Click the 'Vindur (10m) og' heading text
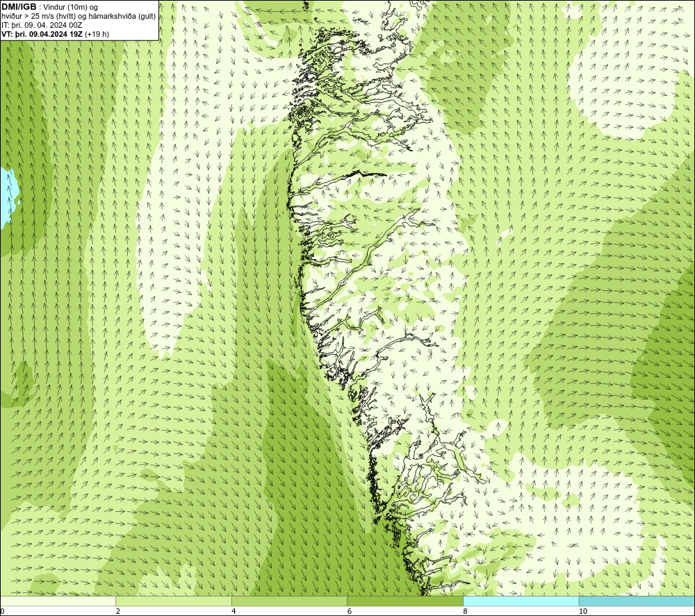The image size is (695, 616). (70, 7)
